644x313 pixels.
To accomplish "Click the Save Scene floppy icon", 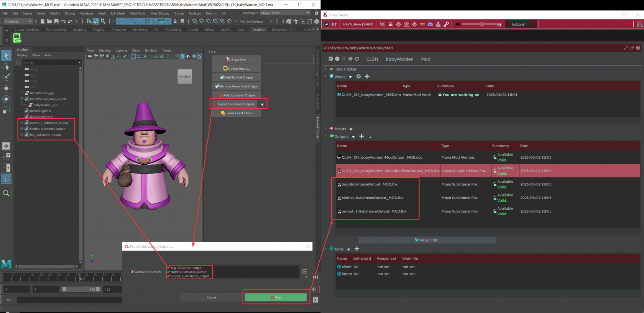I will click(x=56, y=21).
